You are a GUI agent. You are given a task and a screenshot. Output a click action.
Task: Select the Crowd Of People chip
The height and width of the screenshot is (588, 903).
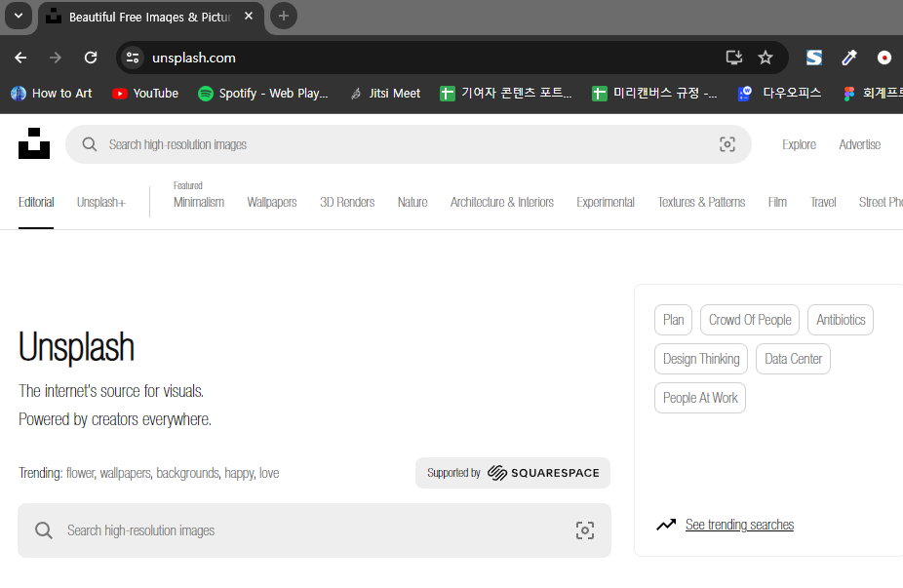pyautogui.click(x=750, y=320)
